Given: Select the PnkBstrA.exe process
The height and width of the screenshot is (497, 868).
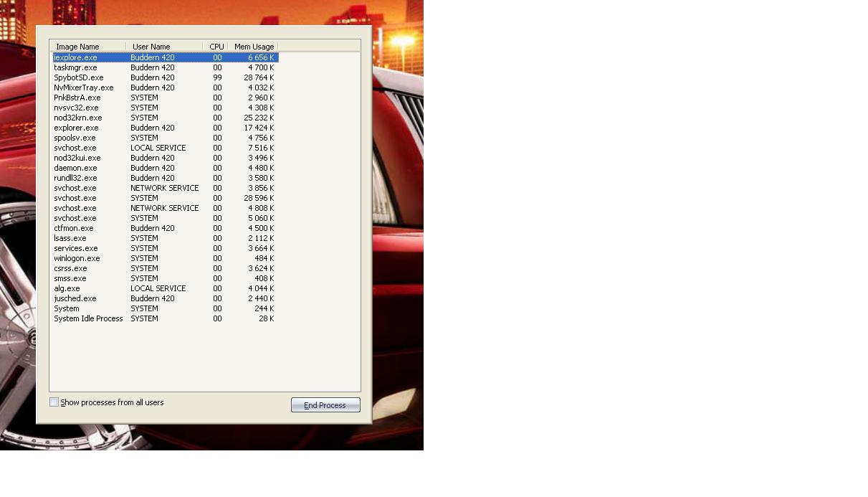Looking at the screenshot, I should pos(165,98).
